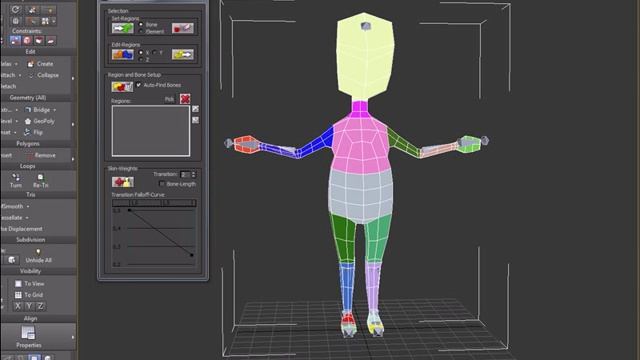Choose the Y axis radio in Edit-Regions
Screen dimensions: 640x360
pos(154,53)
